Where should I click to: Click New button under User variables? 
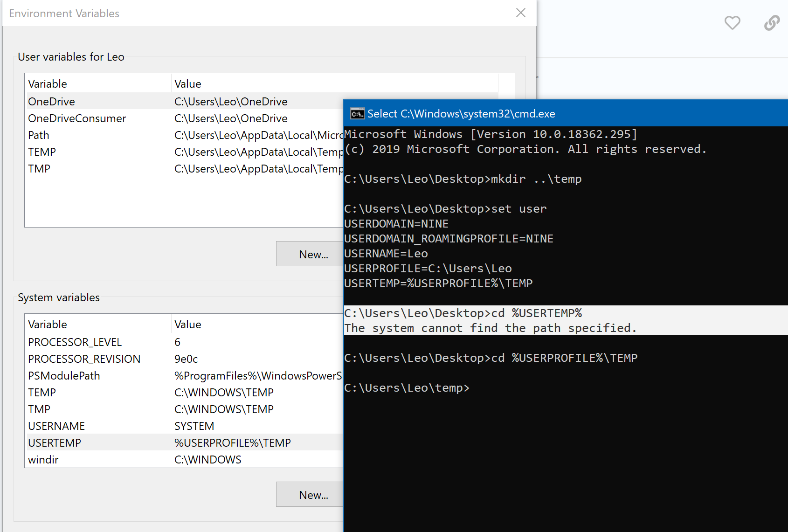310,254
